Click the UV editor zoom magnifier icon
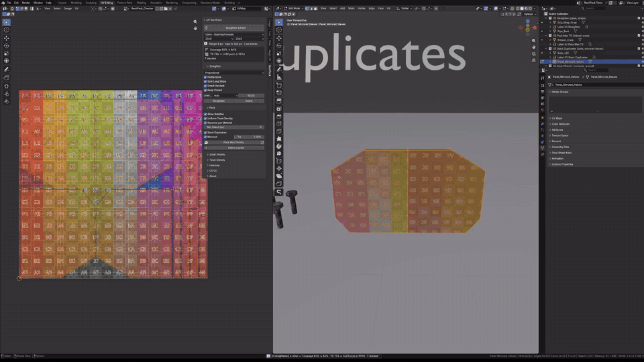Image resolution: width=644 pixels, height=362 pixels. tap(195, 21)
